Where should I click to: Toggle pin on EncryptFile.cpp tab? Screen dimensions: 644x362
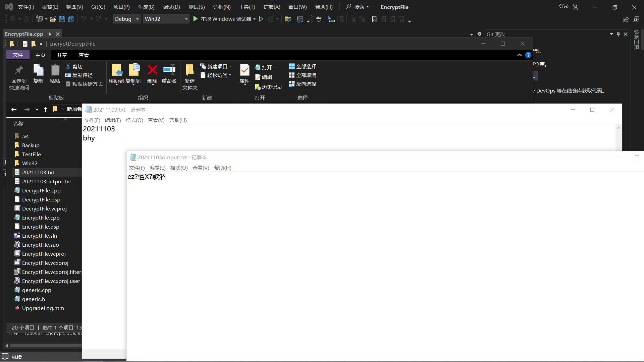(50, 34)
